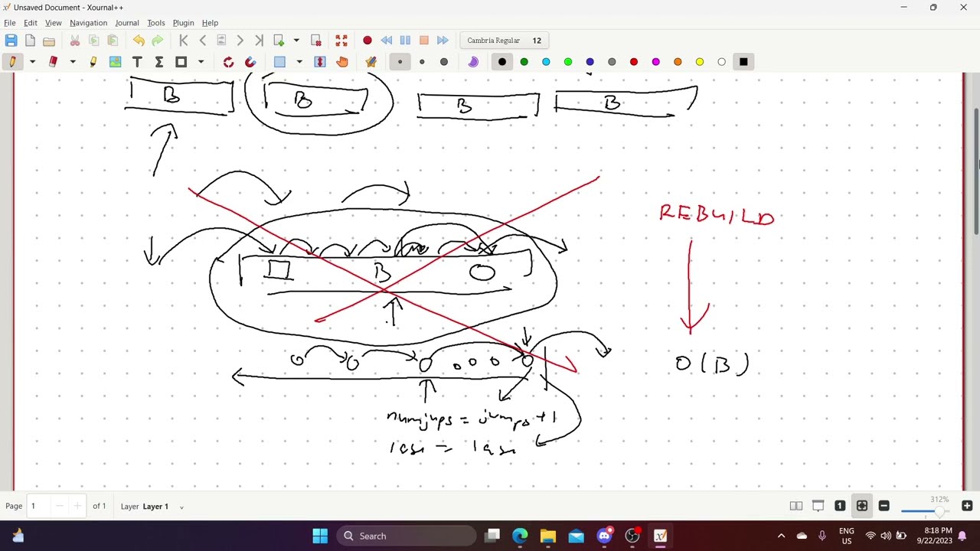Toggle snapping magnet icon
Image resolution: width=980 pixels, height=551 pixels.
click(x=250, y=62)
